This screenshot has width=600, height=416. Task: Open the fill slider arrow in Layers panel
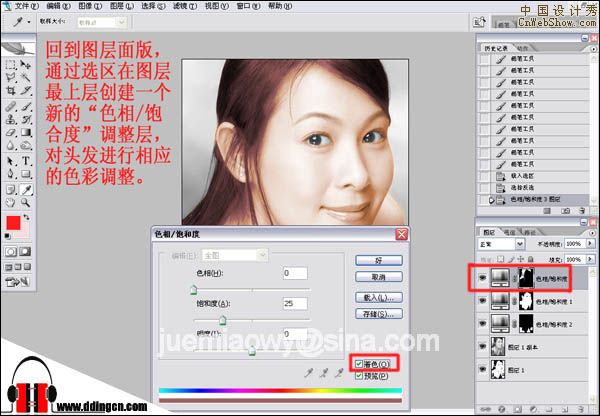tap(590, 259)
